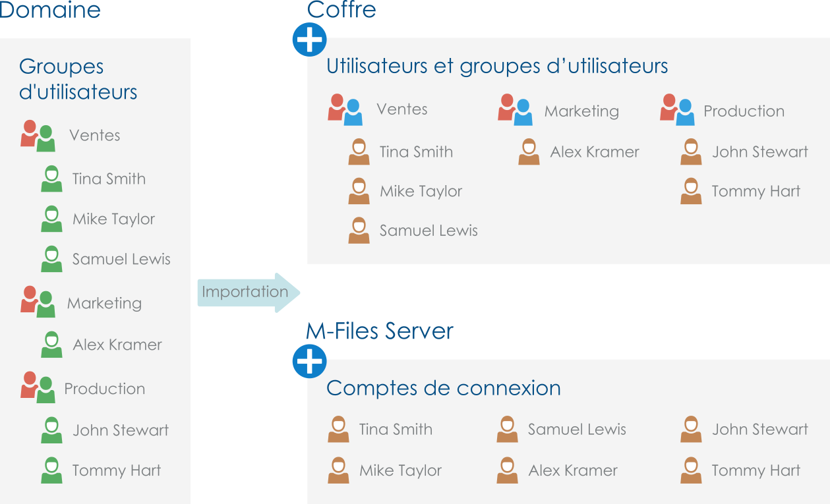Click the blue plus icon beside Coffre
Image resolution: width=830 pixels, height=504 pixels.
pos(309,40)
